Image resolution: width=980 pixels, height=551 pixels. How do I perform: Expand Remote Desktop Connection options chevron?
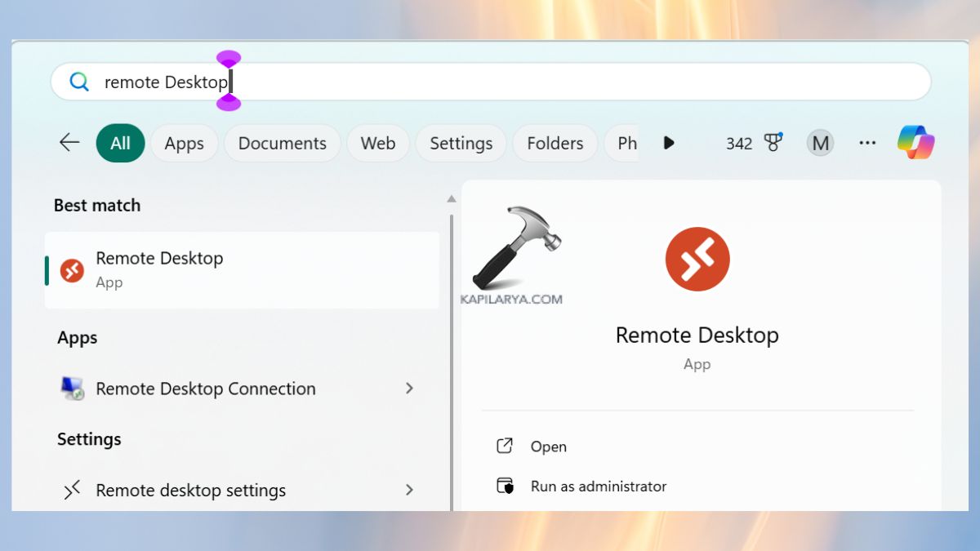coord(409,389)
